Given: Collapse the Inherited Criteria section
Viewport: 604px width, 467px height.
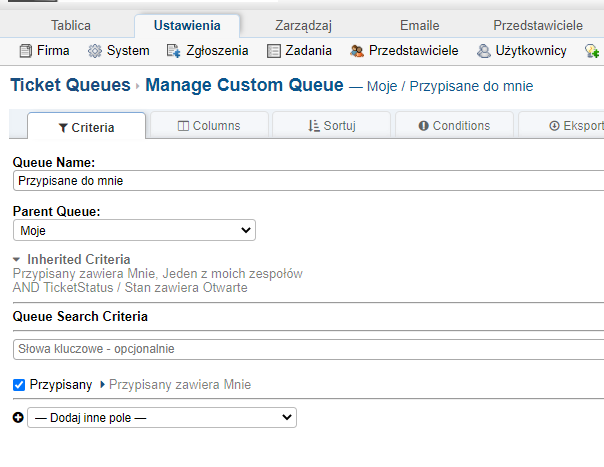Looking at the screenshot, I should point(17,260).
